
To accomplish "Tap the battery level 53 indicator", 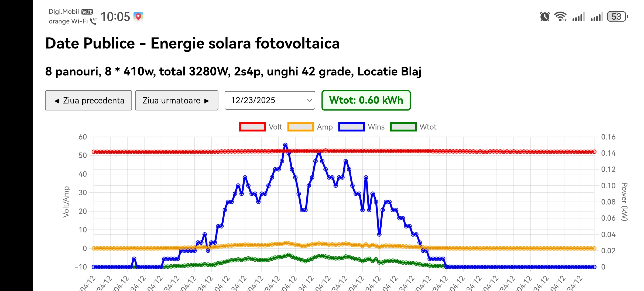I will (617, 17).
